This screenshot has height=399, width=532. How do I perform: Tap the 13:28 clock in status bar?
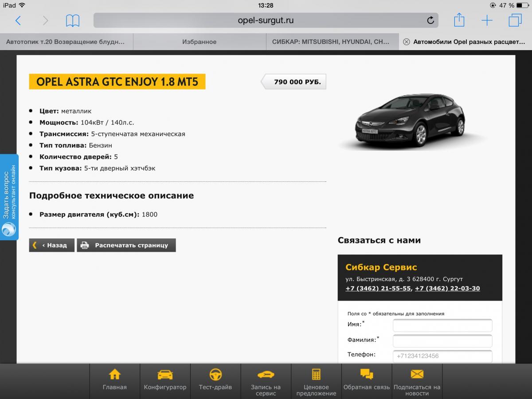[266, 5]
